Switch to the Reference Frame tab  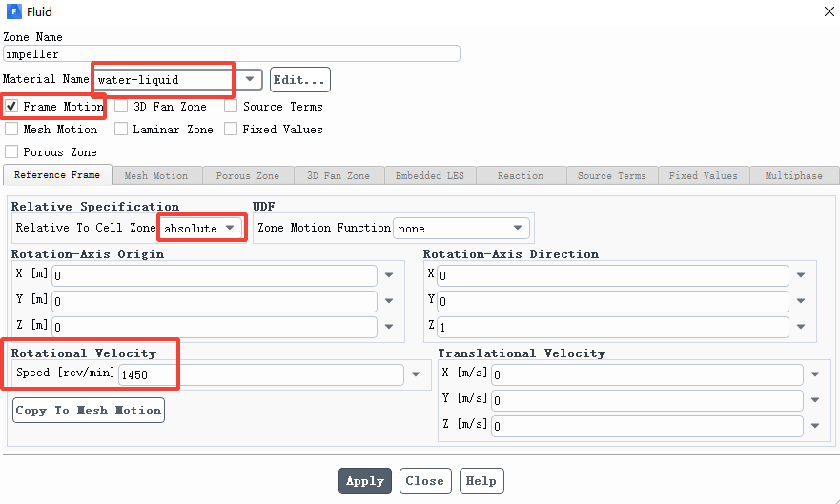pos(57,175)
